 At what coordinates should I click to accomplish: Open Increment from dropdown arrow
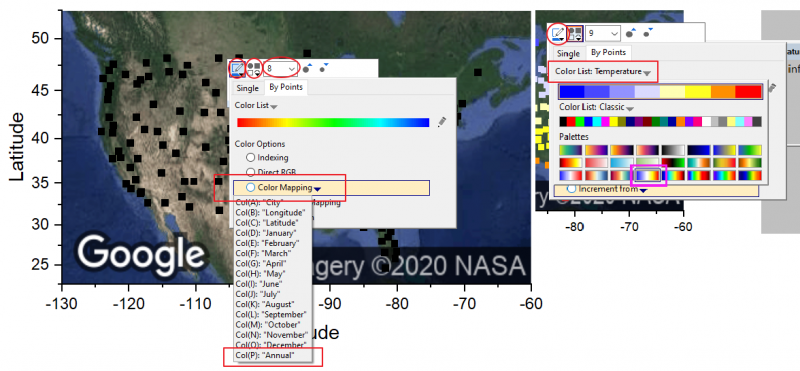coord(643,190)
